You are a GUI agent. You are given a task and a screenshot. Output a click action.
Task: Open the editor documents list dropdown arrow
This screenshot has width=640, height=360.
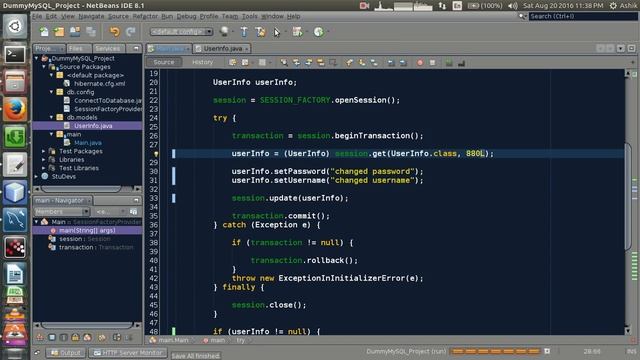[620, 48]
